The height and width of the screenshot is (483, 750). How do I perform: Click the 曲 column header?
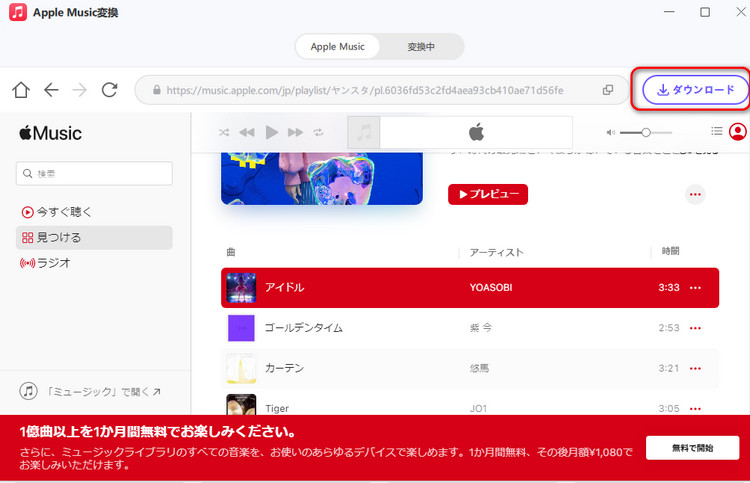231,252
